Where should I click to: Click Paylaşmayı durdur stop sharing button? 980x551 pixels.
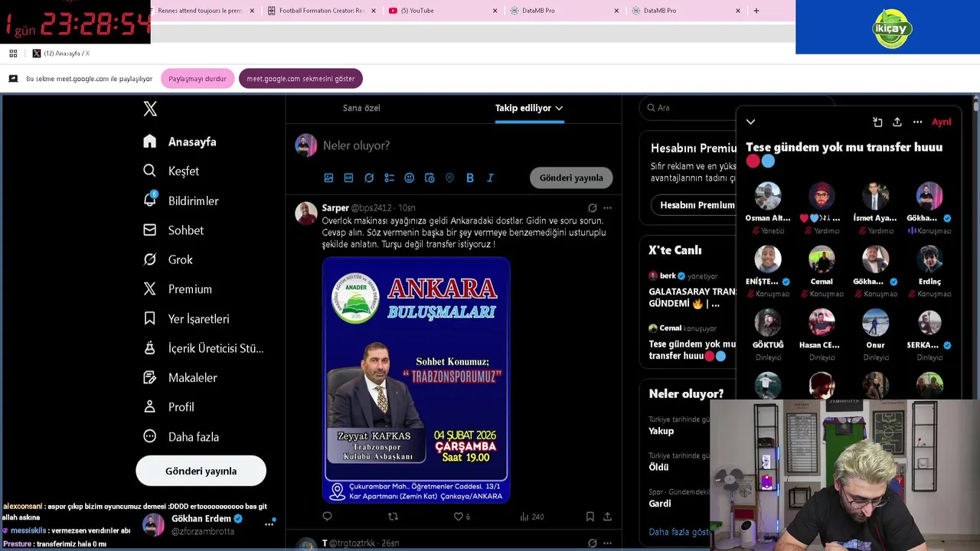coord(198,79)
